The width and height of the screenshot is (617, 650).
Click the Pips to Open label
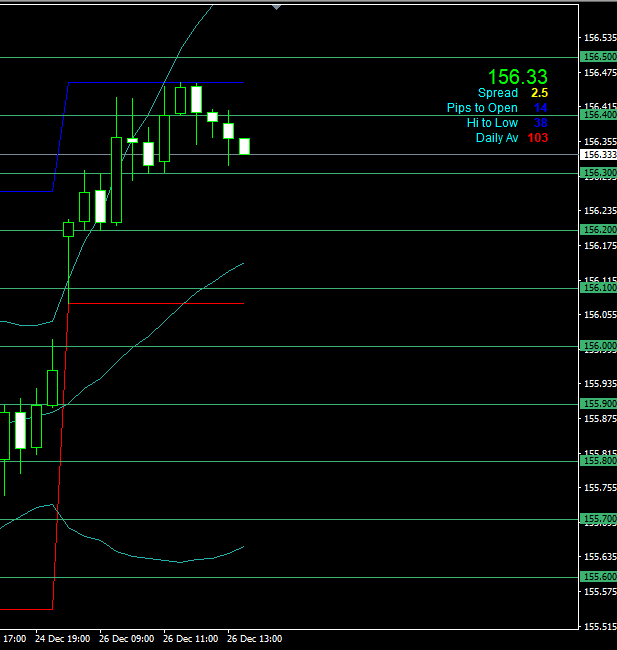pos(482,108)
